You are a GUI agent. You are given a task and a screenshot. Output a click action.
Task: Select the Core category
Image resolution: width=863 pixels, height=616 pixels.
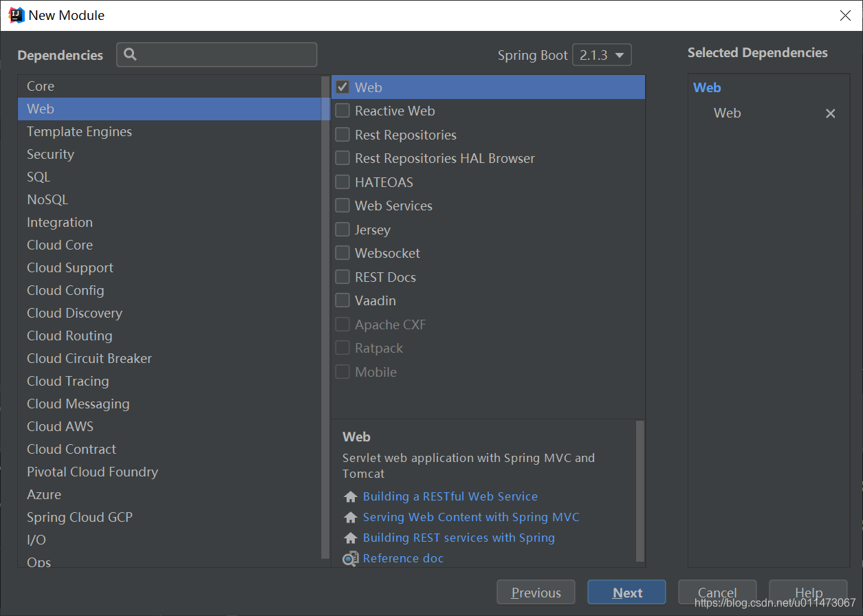(170, 86)
